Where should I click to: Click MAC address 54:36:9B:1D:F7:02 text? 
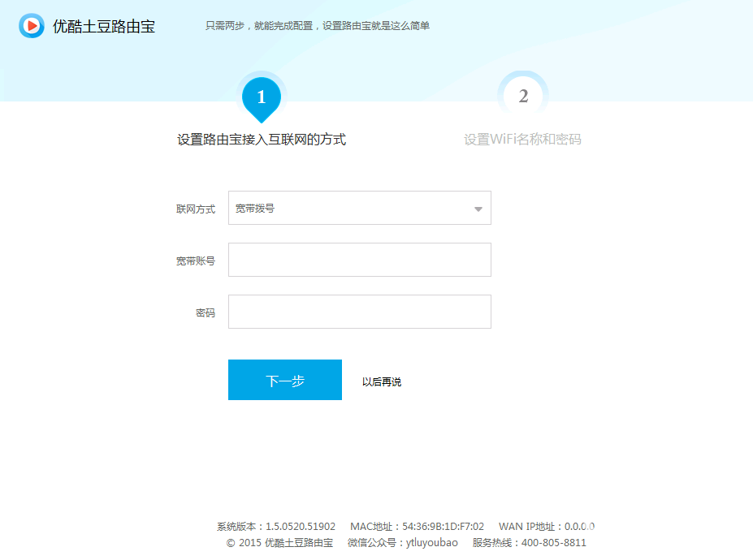417,527
